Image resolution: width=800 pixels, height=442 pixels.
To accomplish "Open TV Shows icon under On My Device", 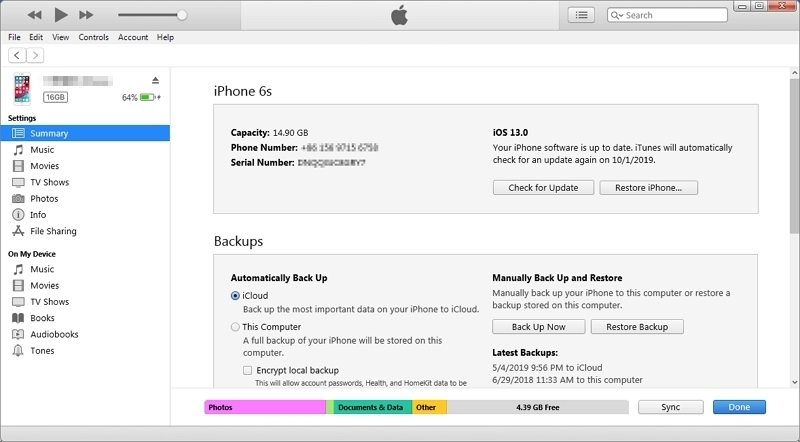I will coord(18,302).
